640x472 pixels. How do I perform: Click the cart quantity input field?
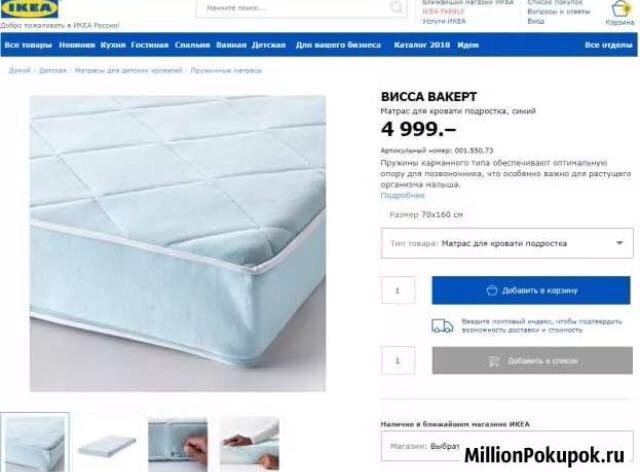coord(398,290)
